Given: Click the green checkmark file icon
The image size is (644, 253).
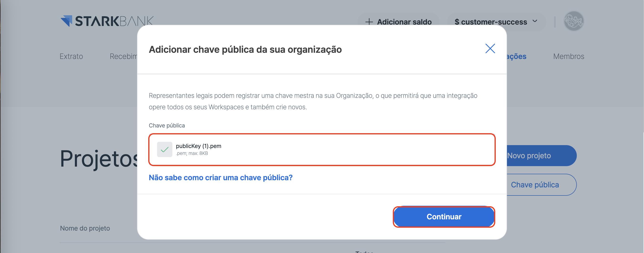Looking at the screenshot, I should coord(164,150).
